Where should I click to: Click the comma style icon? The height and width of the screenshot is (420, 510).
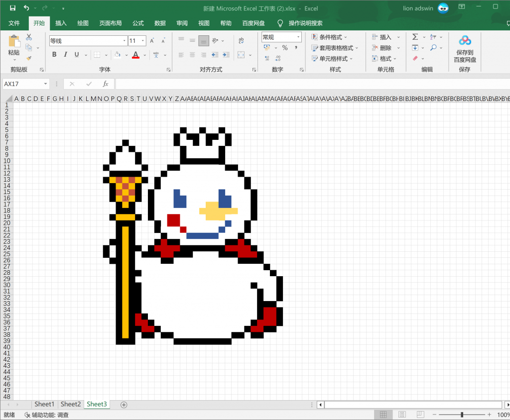click(x=296, y=48)
